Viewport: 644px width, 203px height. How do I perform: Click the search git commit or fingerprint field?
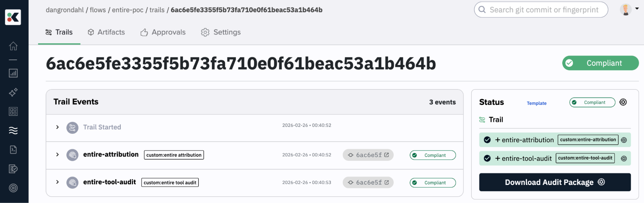coord(544,10)
